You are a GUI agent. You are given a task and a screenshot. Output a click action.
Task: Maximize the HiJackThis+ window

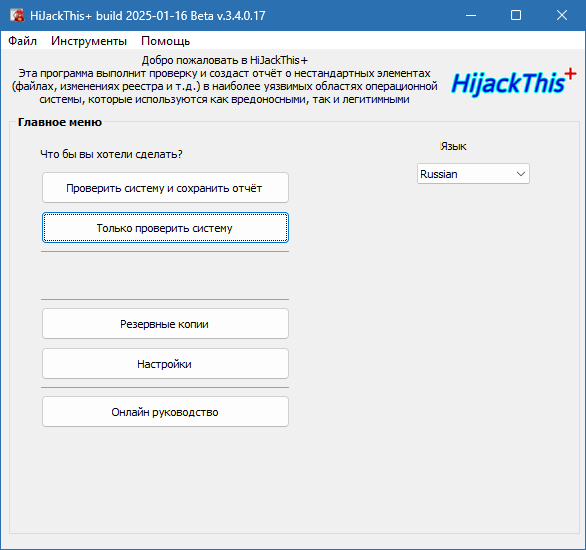pyautogui.click(x=516, y=15)
